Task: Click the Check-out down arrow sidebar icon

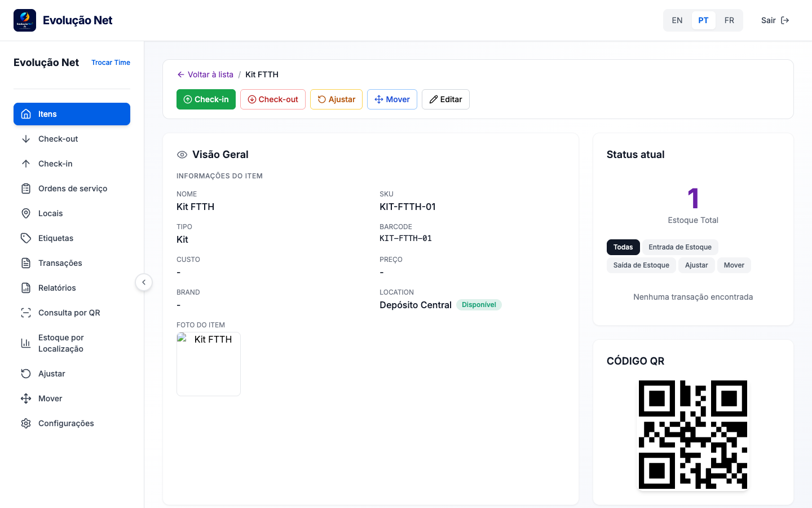Action: pos(26,139)
